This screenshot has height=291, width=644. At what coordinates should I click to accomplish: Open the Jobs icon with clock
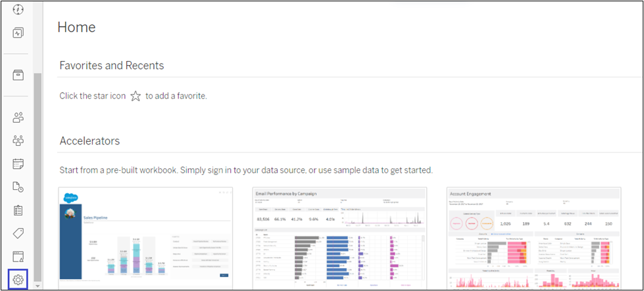(18, 187)
